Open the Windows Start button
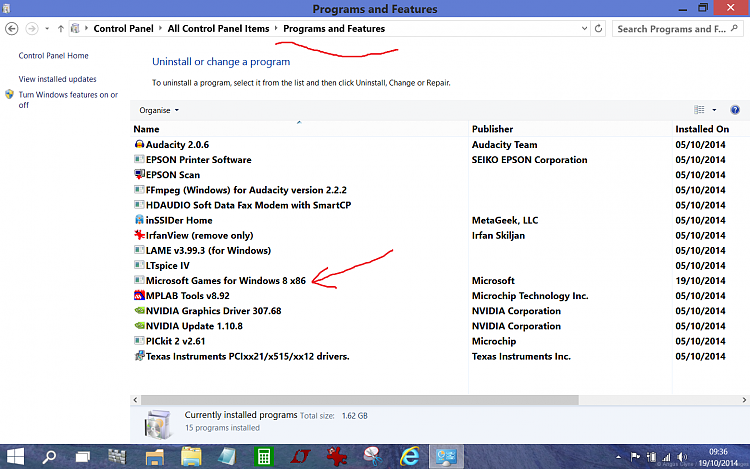 (15, 457)
